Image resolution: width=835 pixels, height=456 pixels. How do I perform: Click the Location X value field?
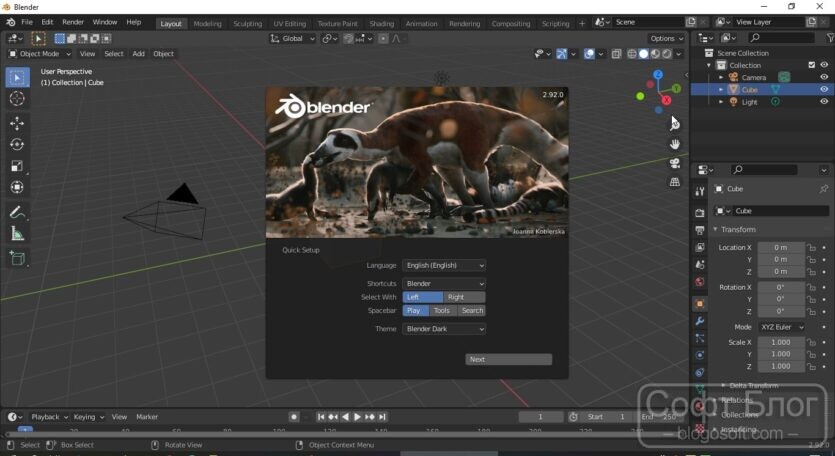(x=781, y=248)
